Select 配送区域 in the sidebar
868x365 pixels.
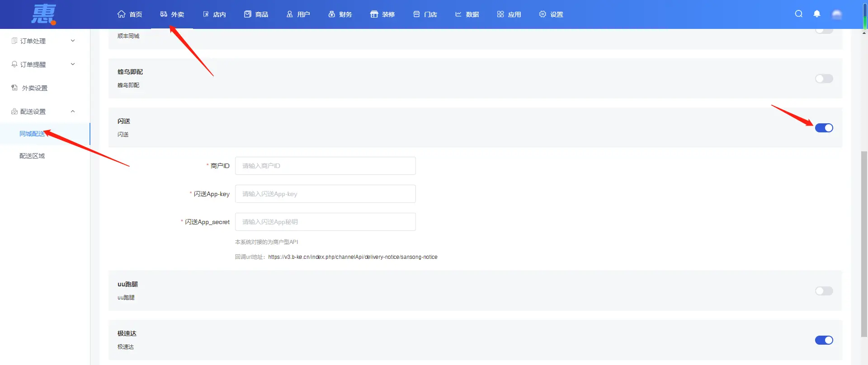pos(32,156)
